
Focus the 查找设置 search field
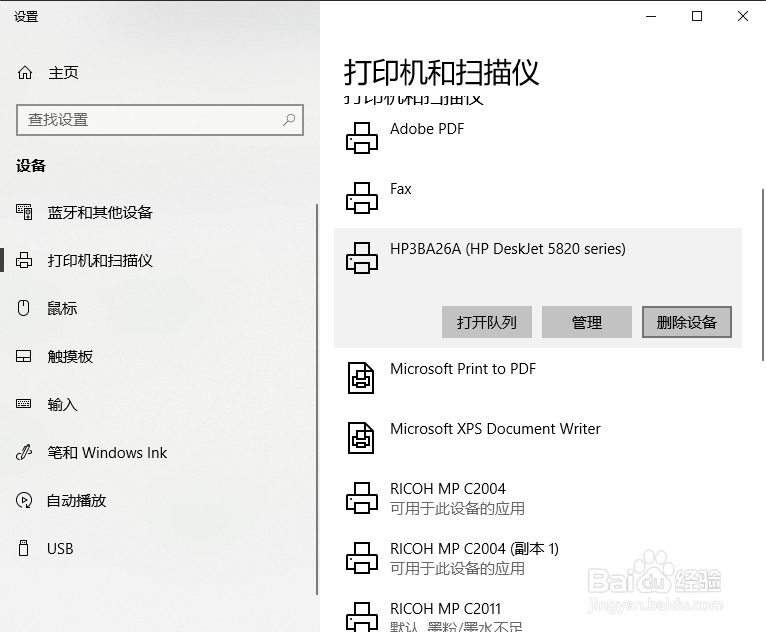(160, 120)
